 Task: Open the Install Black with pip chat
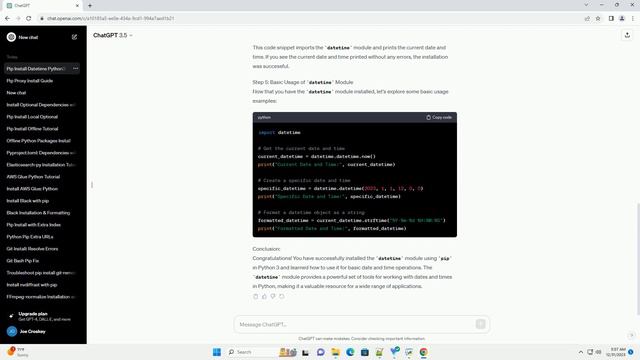click(42, 201)
